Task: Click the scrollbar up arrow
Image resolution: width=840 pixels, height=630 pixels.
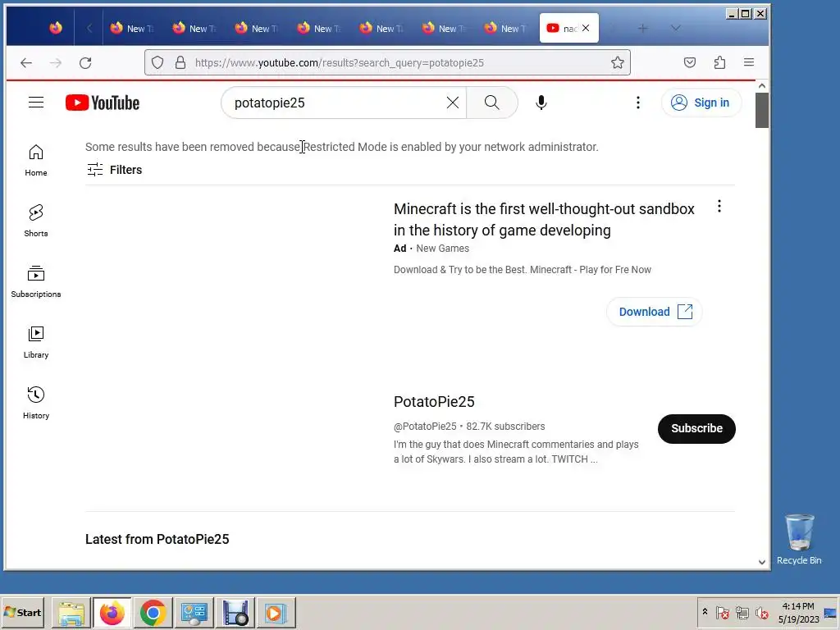Action: pos(762,85)
